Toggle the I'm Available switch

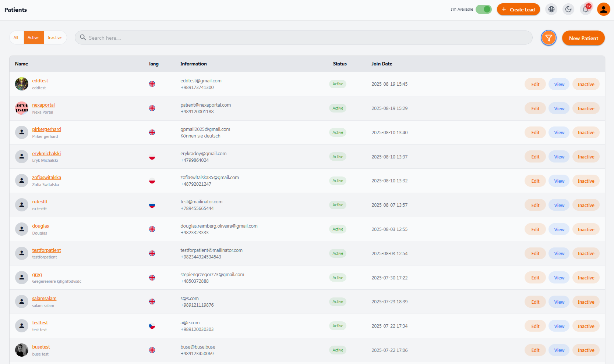(x=484, y=9)
